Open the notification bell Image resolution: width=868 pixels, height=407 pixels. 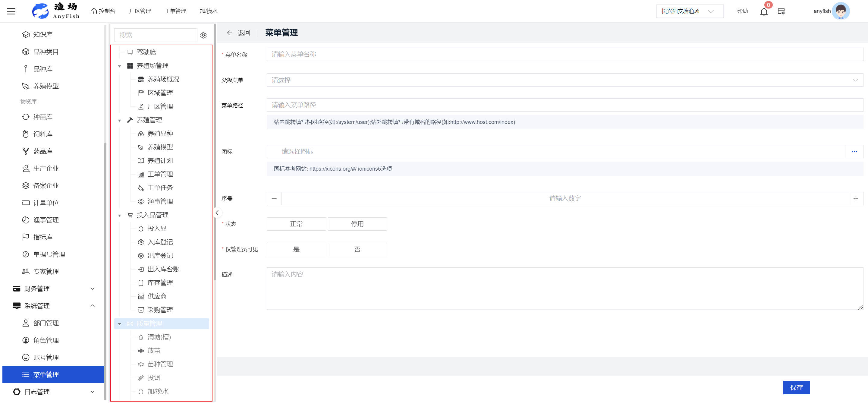click(763, 11)
